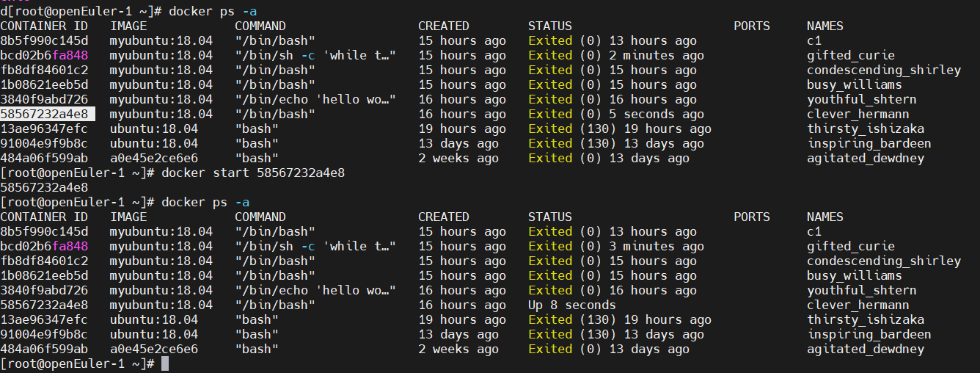
Task: Click the PORTS header in the second listing
Action: (752, 217)
